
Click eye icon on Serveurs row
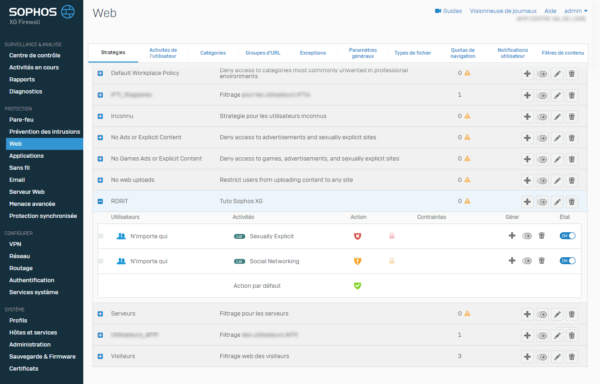[542, 314]
